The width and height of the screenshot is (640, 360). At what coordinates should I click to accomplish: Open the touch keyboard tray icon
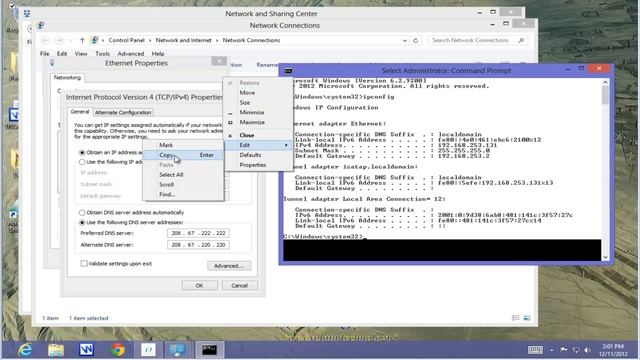pyautogui.click(x=535, y=350)
